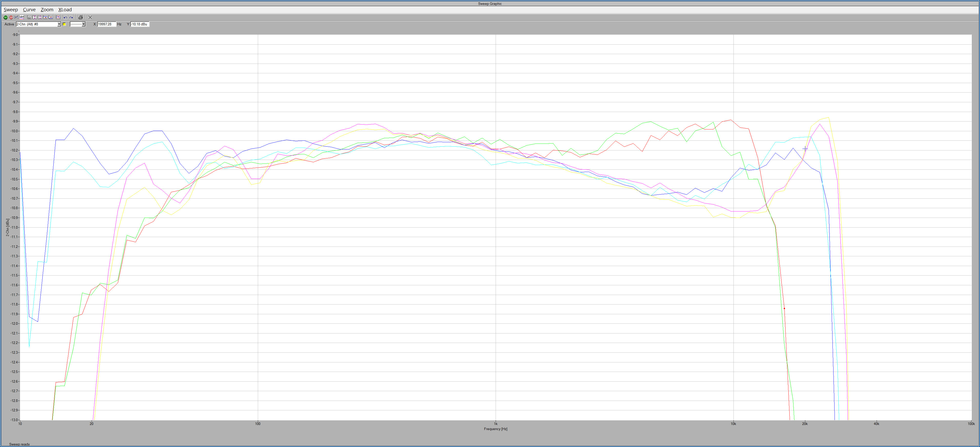Click the '-10.0' level tick label

tap(14, 131)
